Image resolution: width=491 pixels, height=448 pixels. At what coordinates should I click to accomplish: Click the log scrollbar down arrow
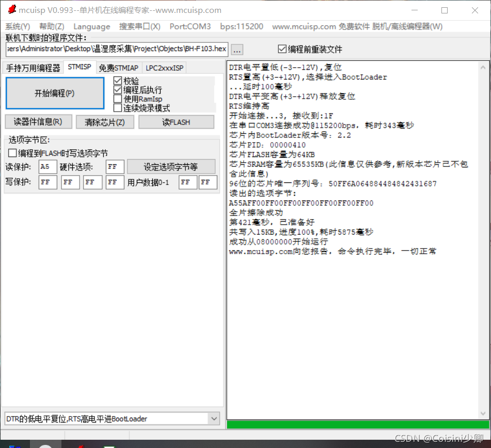click(x=483, y=413)
